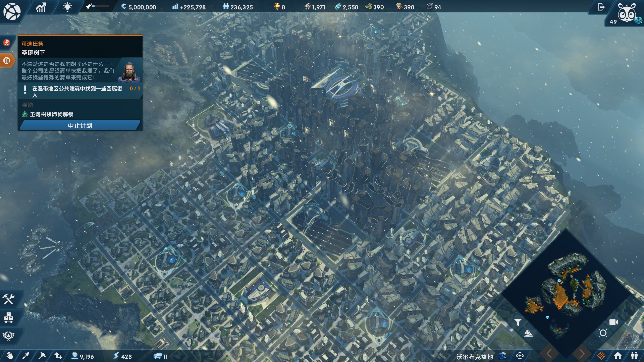This screenshot has height=362, width=644.
Task: Select the move hand tool
Action: (x=10, y=356)
